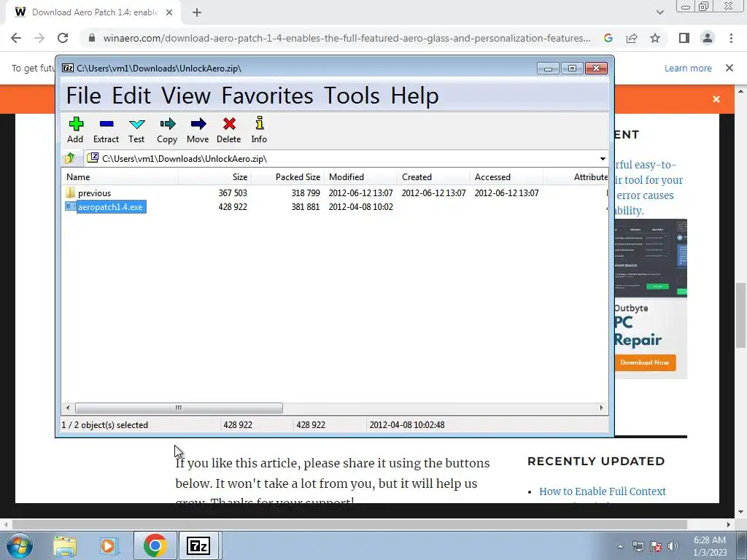Click the network tray icon

coord(638,546)
